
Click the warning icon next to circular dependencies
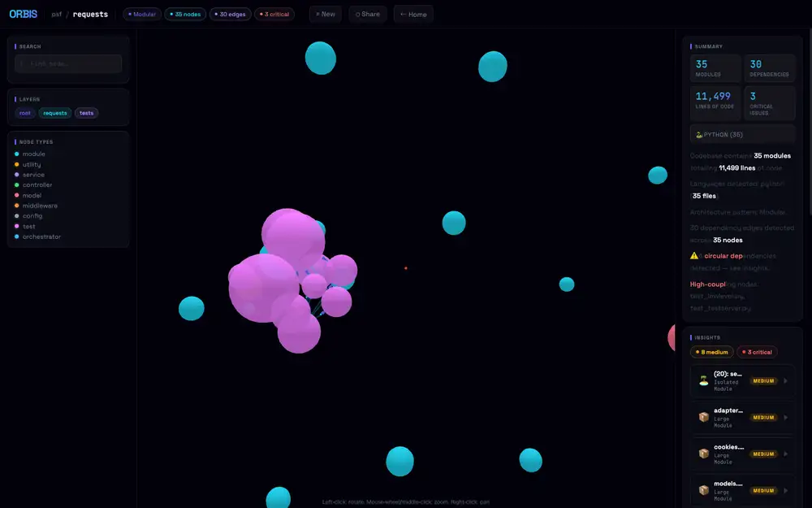pos(694,255)
